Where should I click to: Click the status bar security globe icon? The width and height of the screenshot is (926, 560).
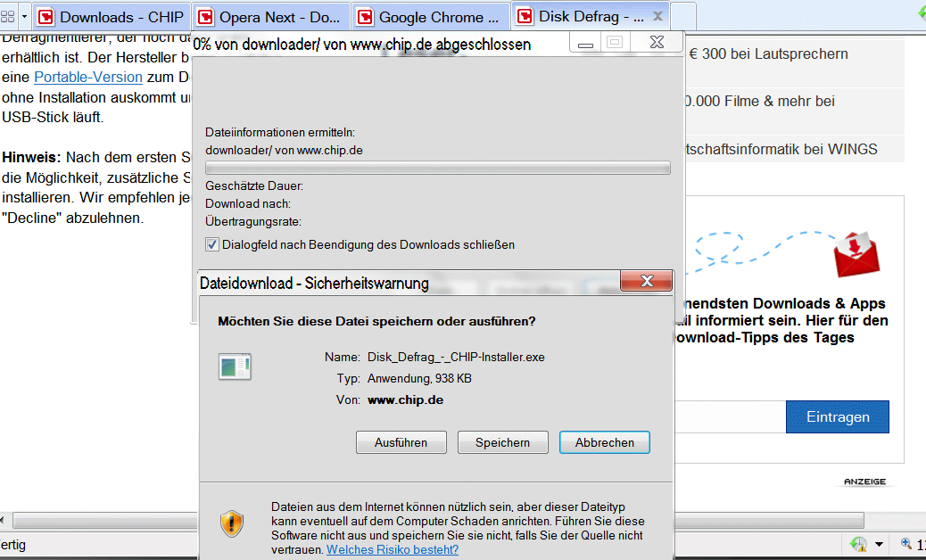pyautogui.click(x=859, y=544)
